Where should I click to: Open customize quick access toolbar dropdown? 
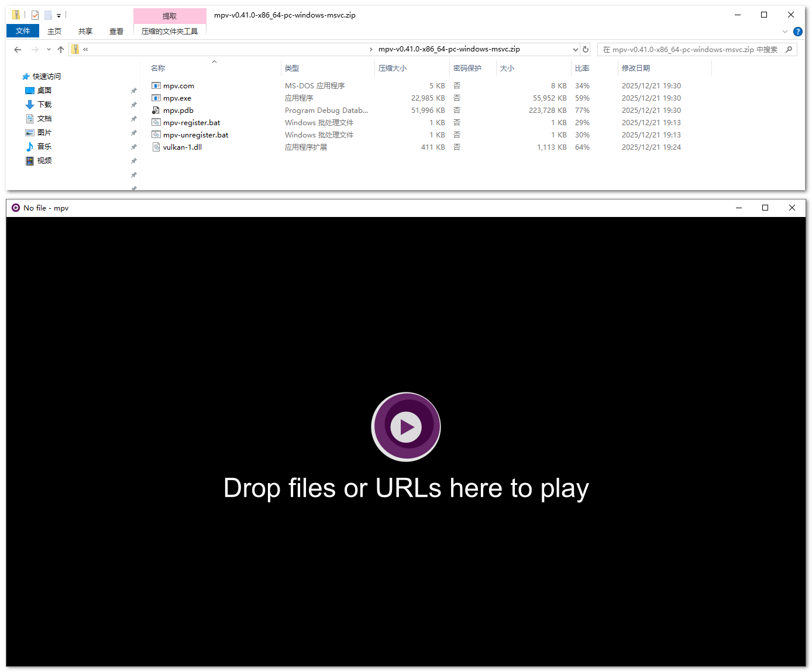(59, 16)
